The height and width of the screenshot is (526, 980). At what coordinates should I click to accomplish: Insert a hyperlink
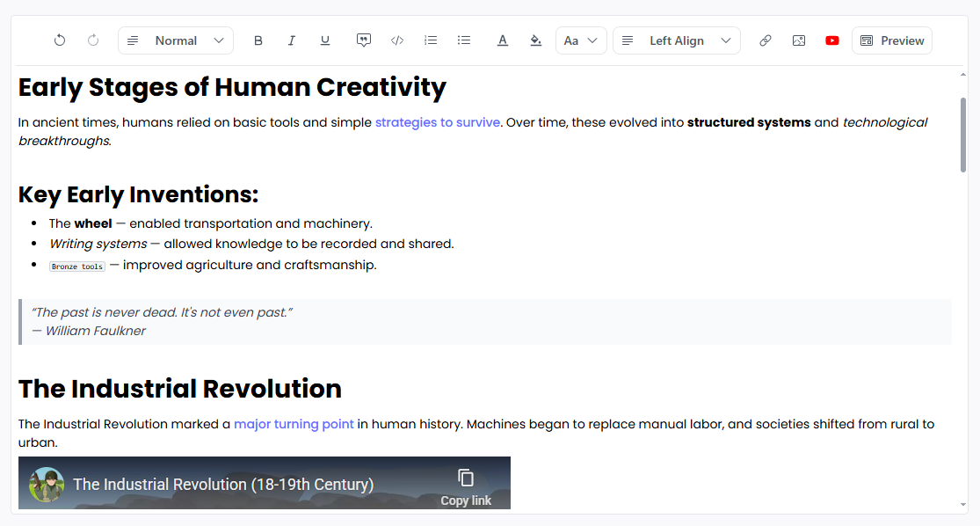coord(765,40)
